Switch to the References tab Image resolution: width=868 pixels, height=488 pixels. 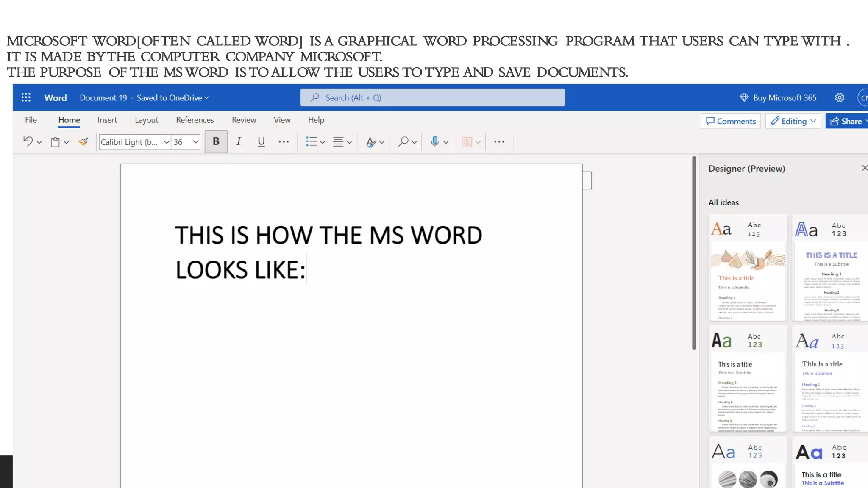point(195,120)
